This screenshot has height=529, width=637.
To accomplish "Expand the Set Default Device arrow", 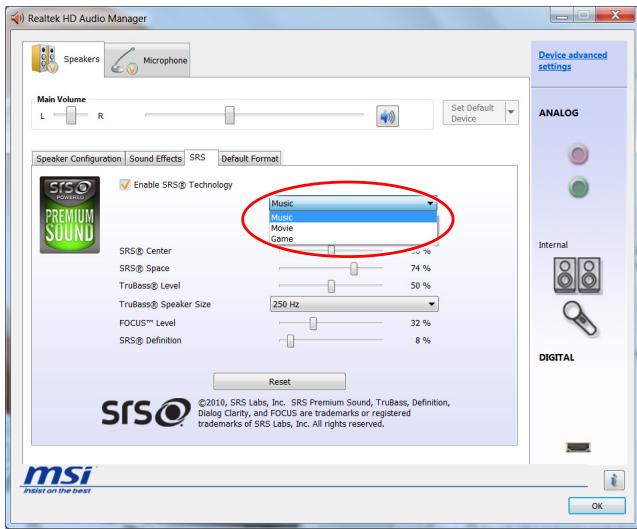I will [x=511, y=112].
